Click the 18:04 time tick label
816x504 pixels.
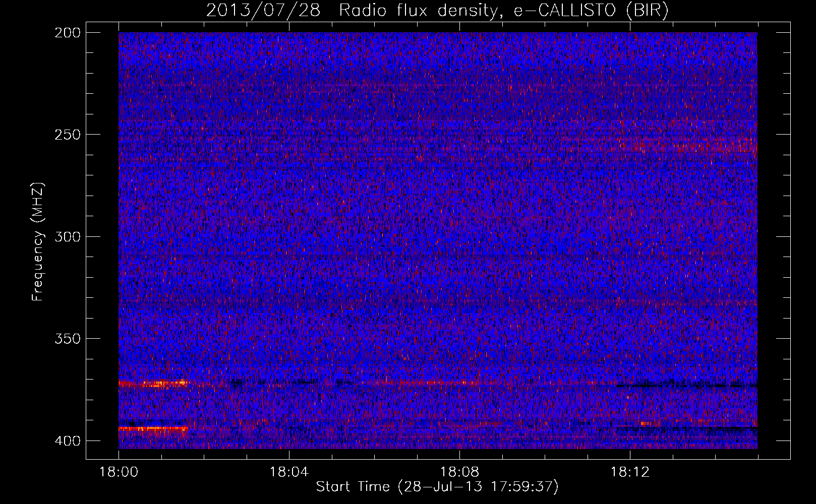tap(289, 472)
